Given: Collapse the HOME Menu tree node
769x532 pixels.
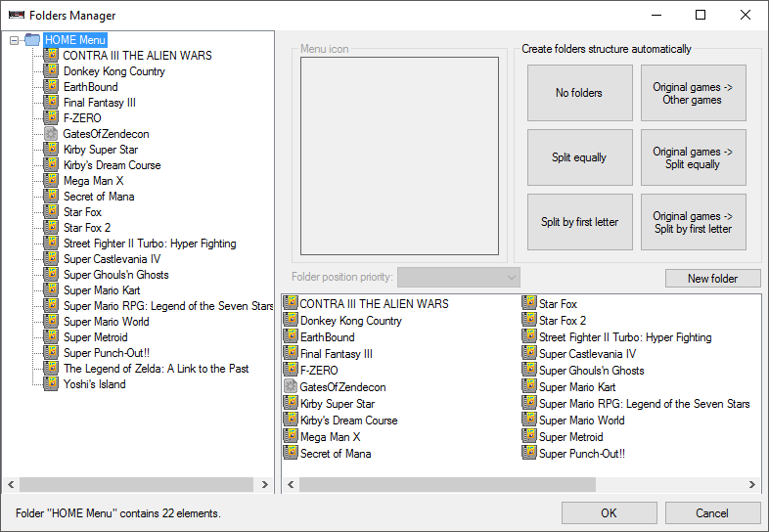Looking at the screenshot, I should [x=15, y=40].
